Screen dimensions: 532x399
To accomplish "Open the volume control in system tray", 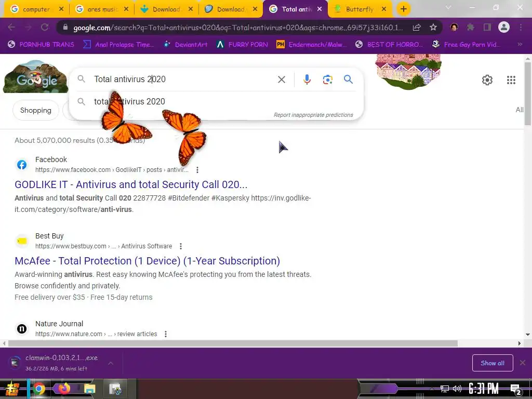I will tap(457, 389).
